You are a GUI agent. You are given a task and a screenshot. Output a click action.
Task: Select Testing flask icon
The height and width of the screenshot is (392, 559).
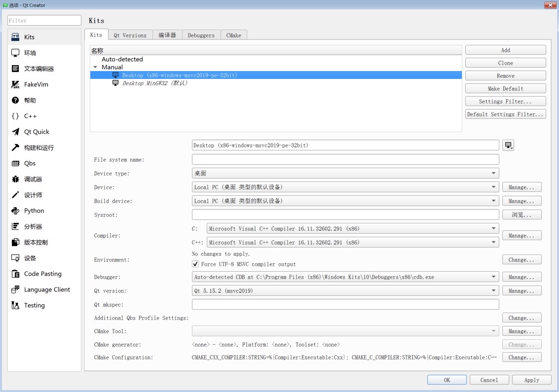[x=15, y=305]
